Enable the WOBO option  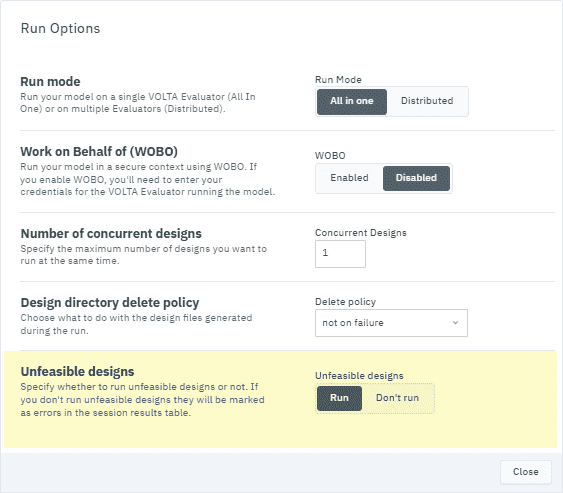pyautogui.click(x=349, y=178)
